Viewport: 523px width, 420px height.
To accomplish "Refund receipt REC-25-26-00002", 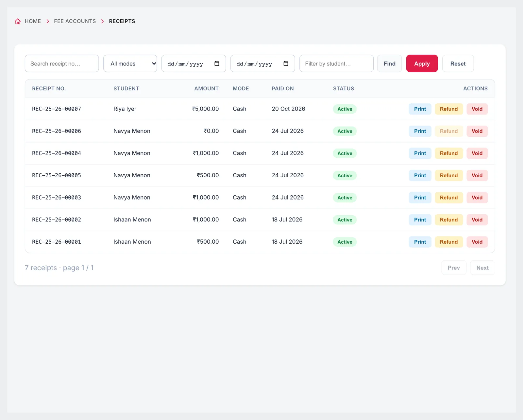I will click(449, 220).
